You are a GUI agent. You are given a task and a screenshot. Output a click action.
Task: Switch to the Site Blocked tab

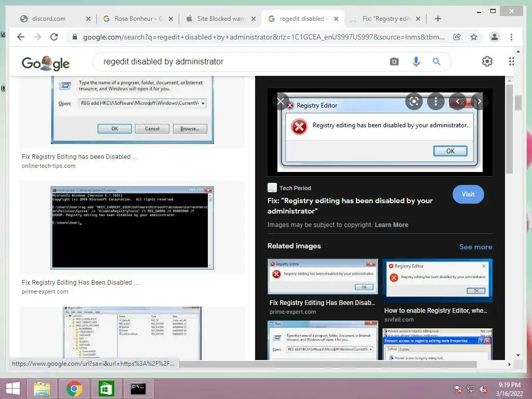[x=220, y=19]
